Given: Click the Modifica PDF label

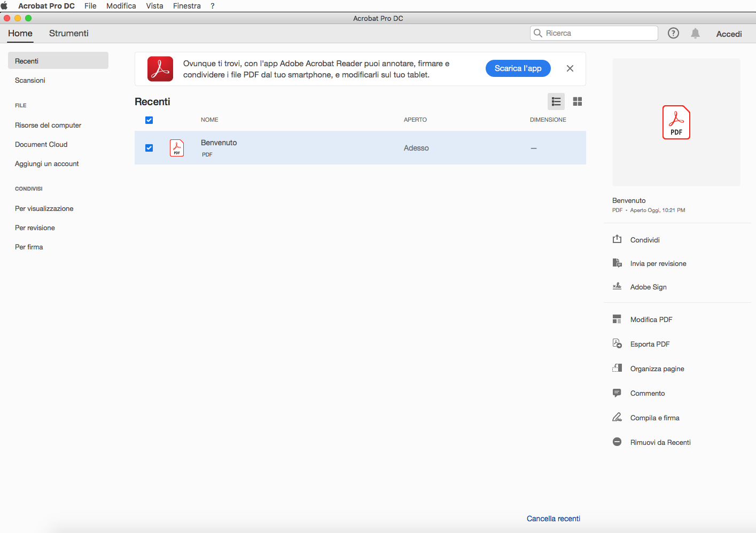Looking at the screenshot, I should [x=651, y=319].
